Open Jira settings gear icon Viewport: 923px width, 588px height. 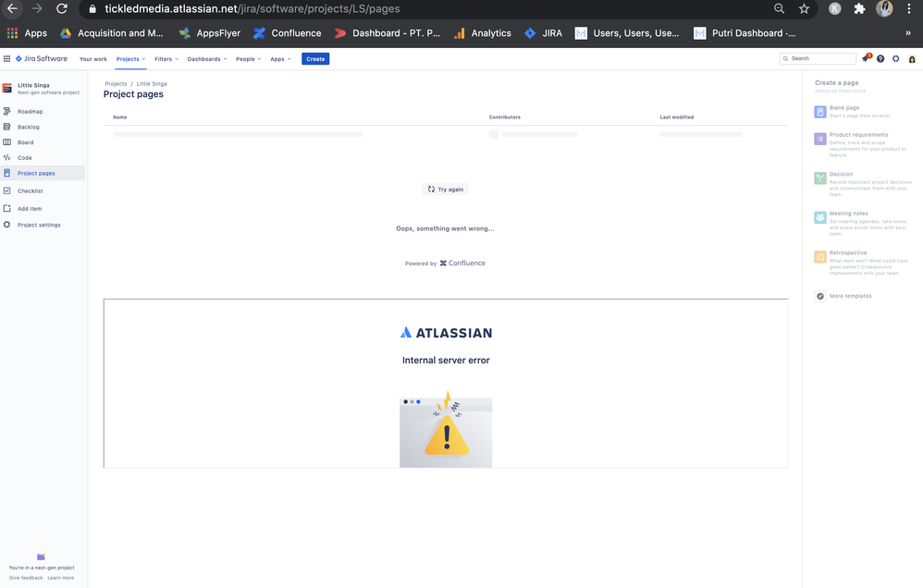(x=896, y=59)
